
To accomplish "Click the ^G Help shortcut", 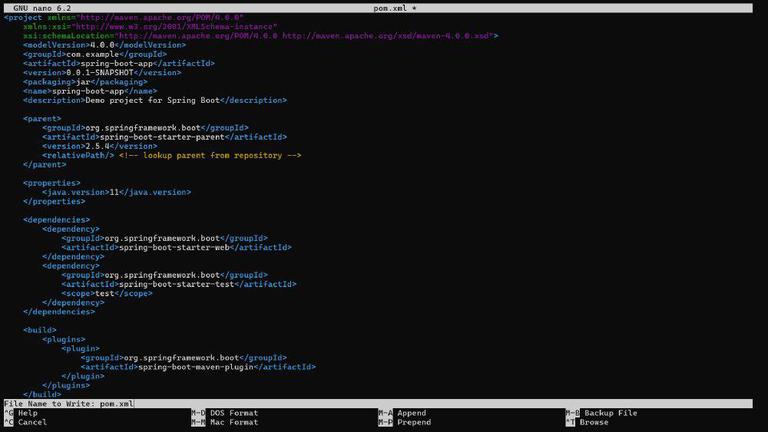I will tap(21, 413).
